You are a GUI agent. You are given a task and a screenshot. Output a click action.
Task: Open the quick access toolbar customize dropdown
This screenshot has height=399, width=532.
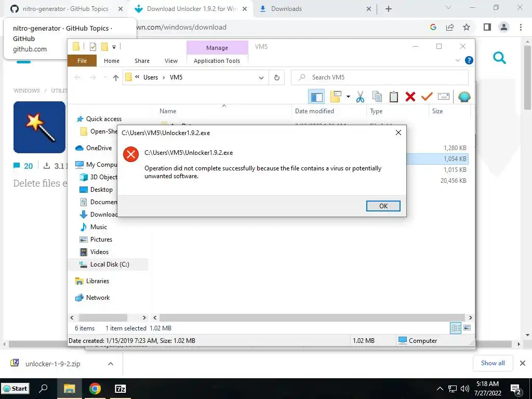pyautogui.click(x=114, y=47)
